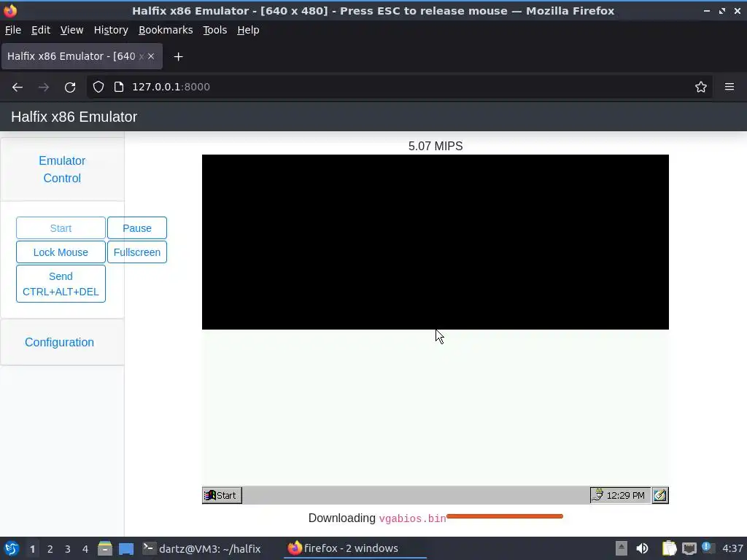747x560 pixels.
Task: Switch to workspace 2
Action: [x=50, y=549]
